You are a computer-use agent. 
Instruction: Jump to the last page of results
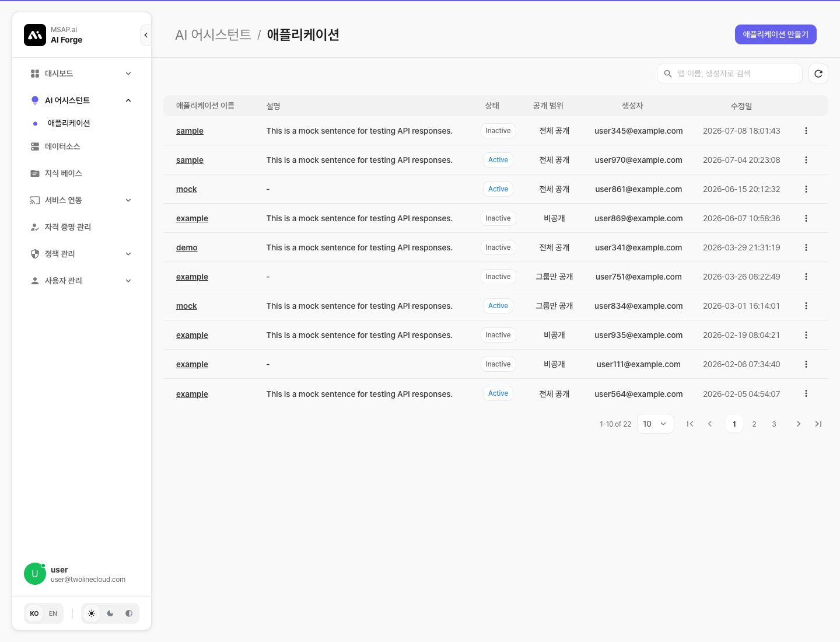[818, 424]
